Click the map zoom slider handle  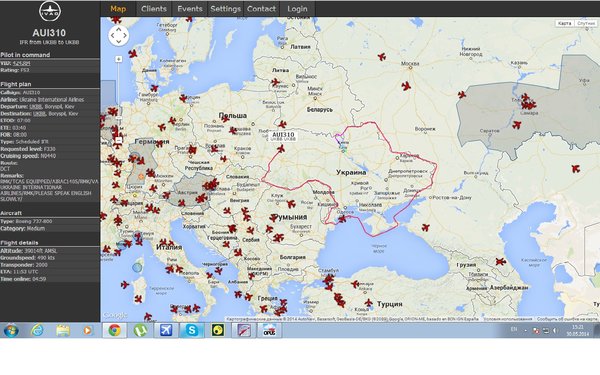(119, 118)
